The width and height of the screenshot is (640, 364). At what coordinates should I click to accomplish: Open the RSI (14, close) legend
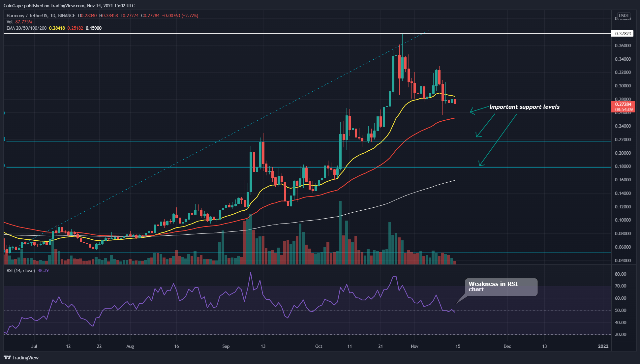[x=20, y=270]
